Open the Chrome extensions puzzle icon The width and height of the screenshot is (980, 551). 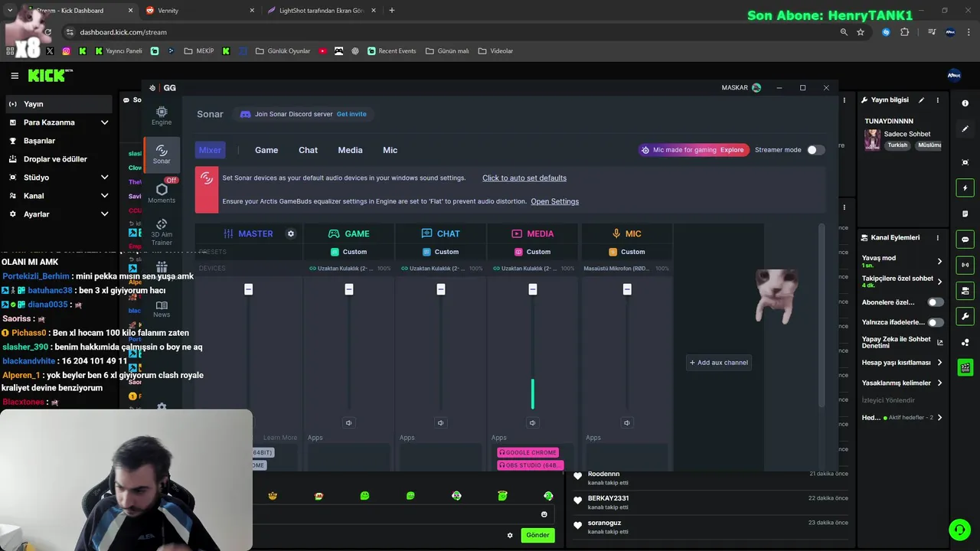coord(905,32)
